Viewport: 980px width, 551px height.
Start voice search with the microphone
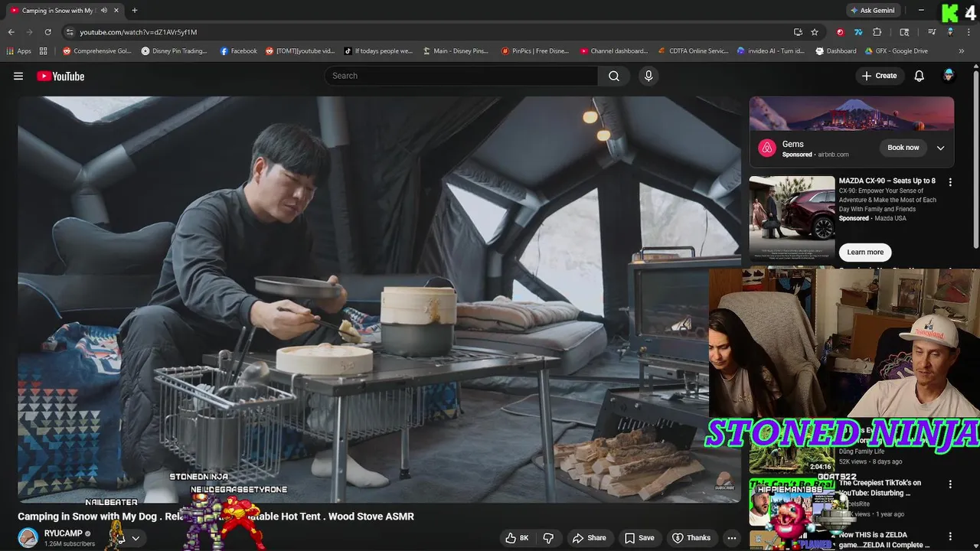click(648, 76)
